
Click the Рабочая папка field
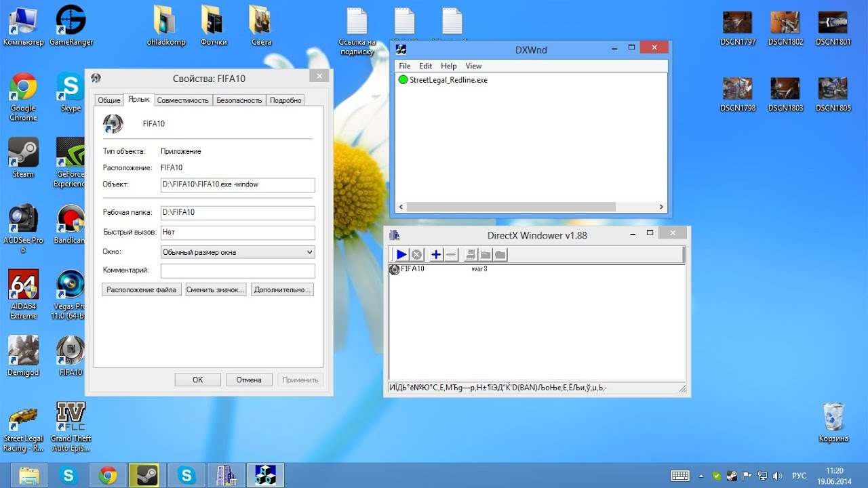pyautogui.click(x=237, y=212)
